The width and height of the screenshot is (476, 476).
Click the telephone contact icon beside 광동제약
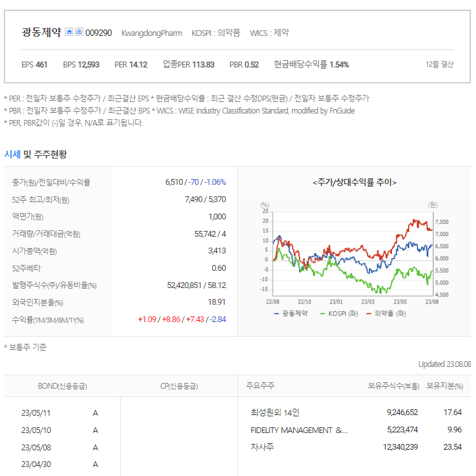(80, 32)
